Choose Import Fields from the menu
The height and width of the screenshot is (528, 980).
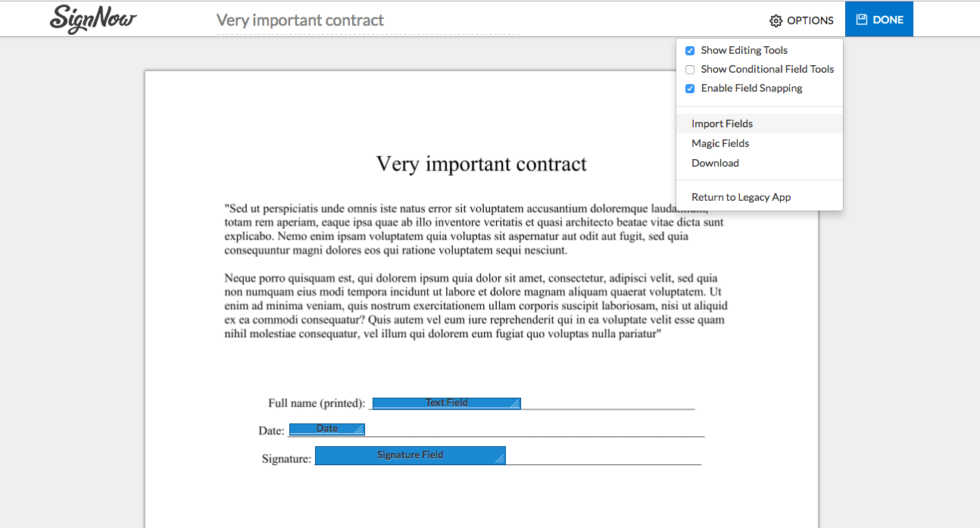[x=722, y=123]
